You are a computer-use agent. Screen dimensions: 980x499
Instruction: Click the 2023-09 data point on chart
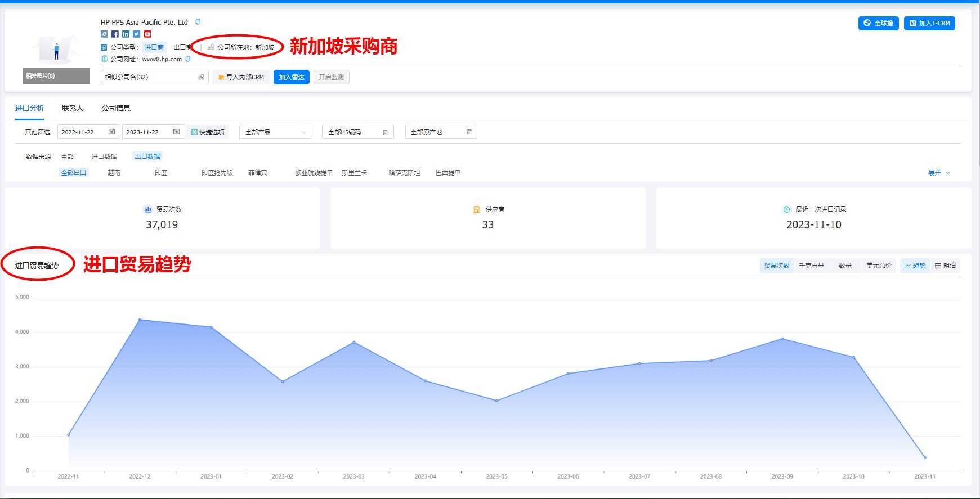(x=782, y=339)
